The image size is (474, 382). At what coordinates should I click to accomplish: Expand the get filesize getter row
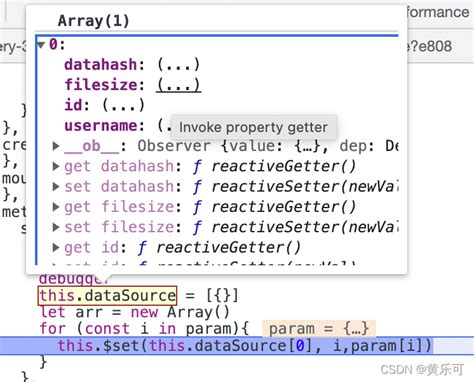point(56,207)
